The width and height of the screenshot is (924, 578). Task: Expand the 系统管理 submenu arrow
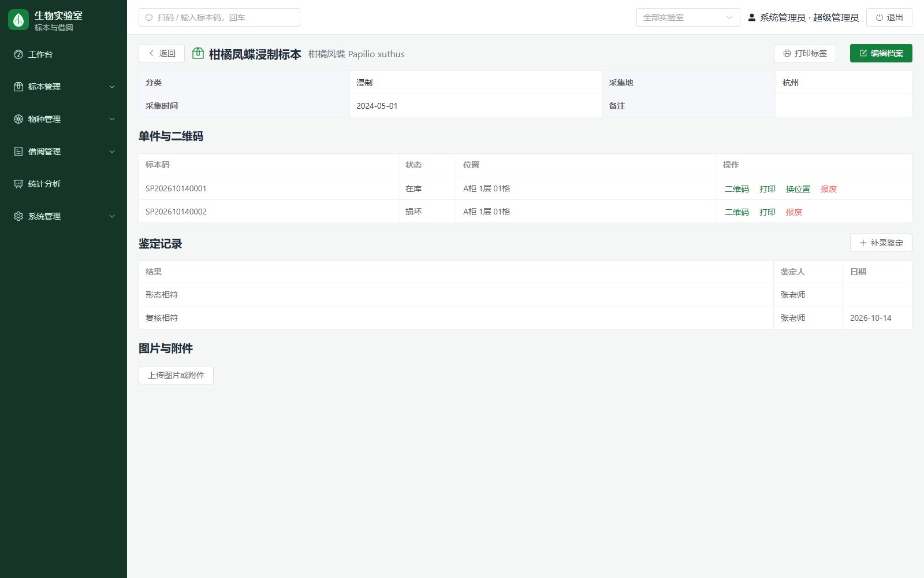(112, 216)
